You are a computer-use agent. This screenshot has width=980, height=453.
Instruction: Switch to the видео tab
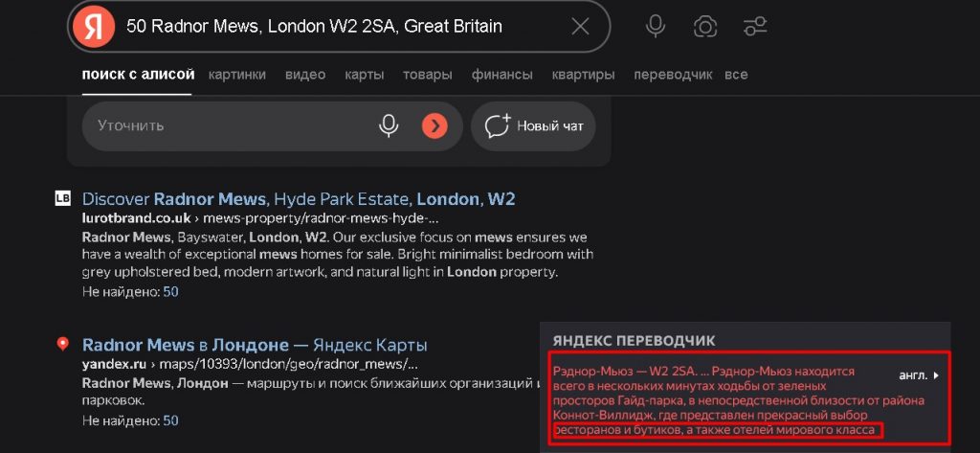tap(305, 75)
